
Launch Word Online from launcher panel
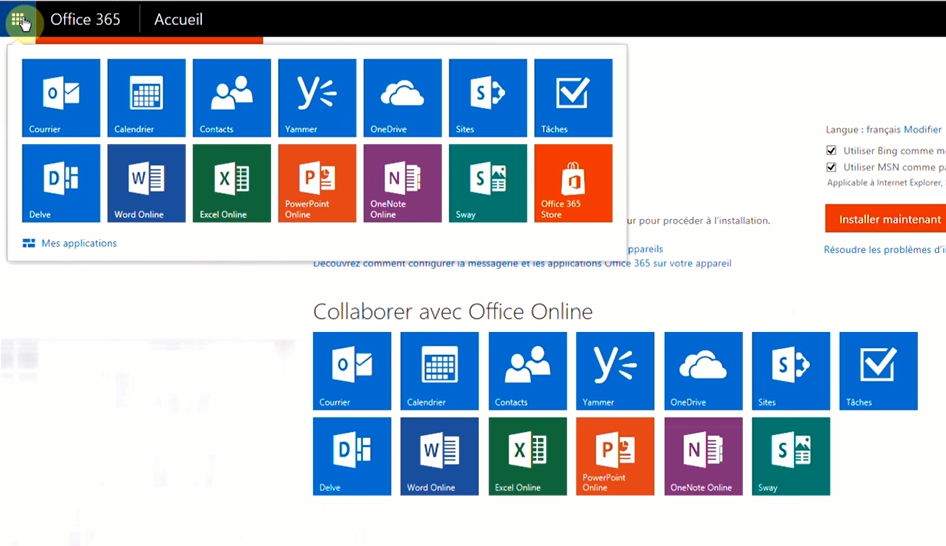[x=147, y=183]
